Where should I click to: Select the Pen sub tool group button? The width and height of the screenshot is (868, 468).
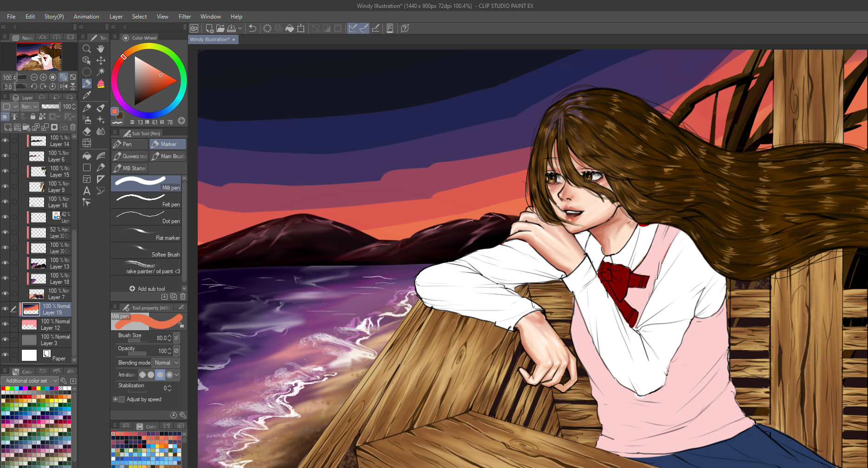coord(130,144)
